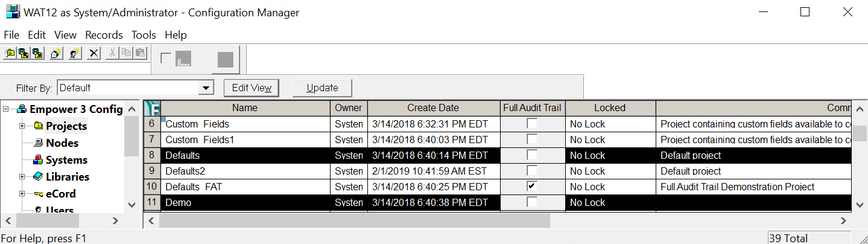This screenshot has height=244, width=868.
Task: Click the large gray square toolbar button
Action: pyautogui.click(x=226, y=60)
